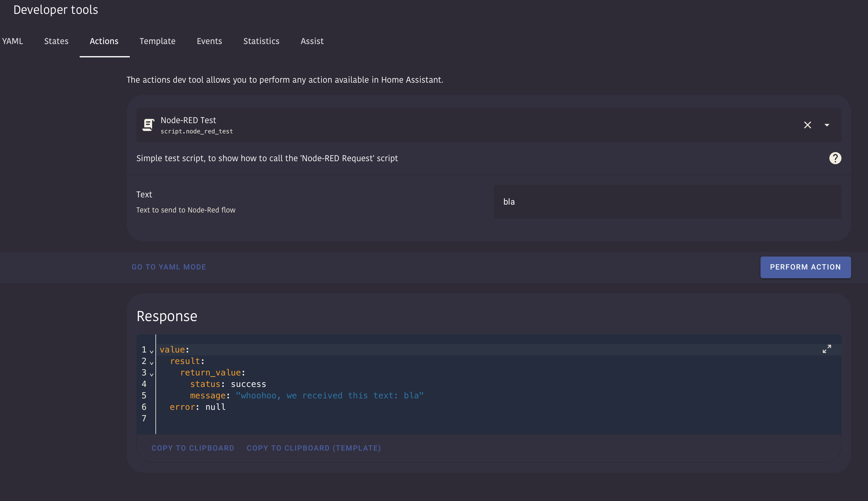Expand response editor to fullscreen
The width and height of the screenshot is (868, 501).
(827, 349)
